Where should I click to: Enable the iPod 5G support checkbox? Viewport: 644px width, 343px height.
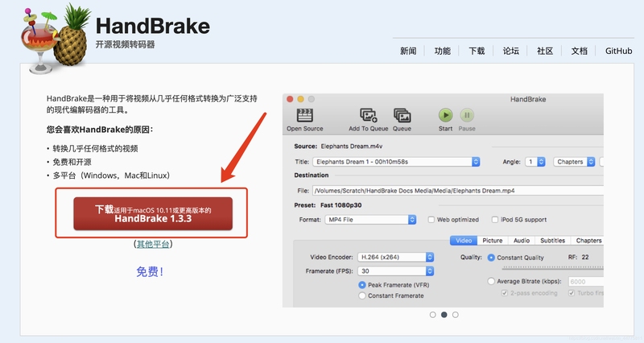tap(495, 220)
